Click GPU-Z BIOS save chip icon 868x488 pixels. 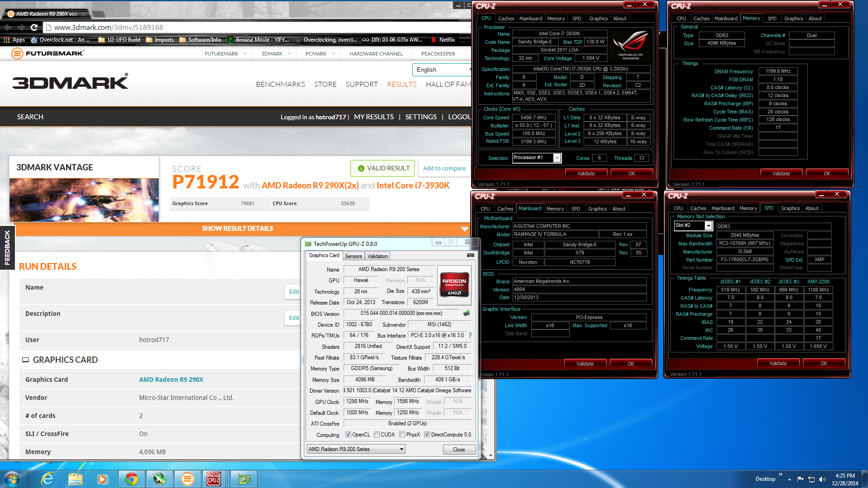coord(467,313)
